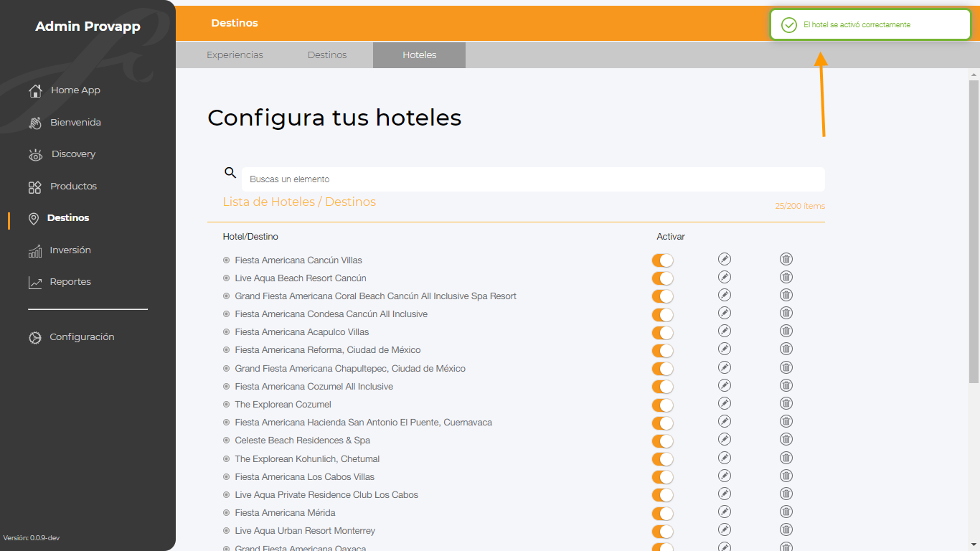The height and width of the screenshot is (551, 980).
Task: Toggle Live Aqua Beach Resort Cancún activation
Action: (662, 278)
